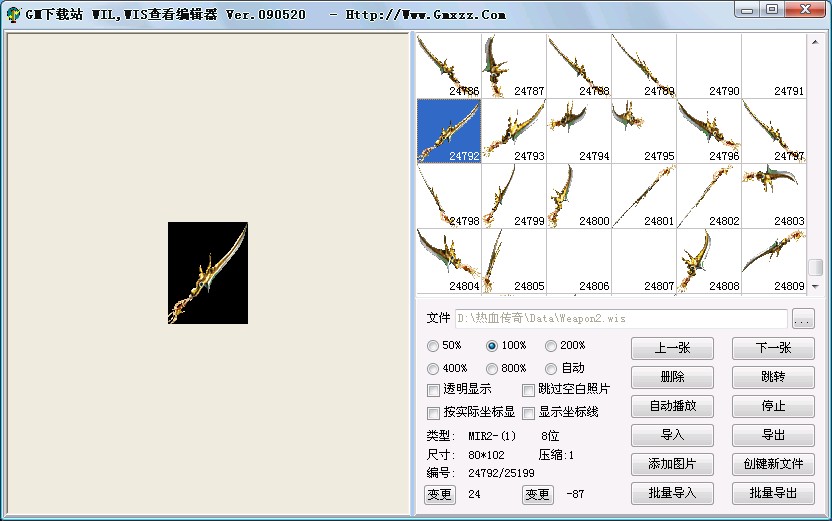Image resolution: width=832 pixels, height=521 pixels.
Task: Set zoom to 200% radio option
Action: click(x=551, y=346)
